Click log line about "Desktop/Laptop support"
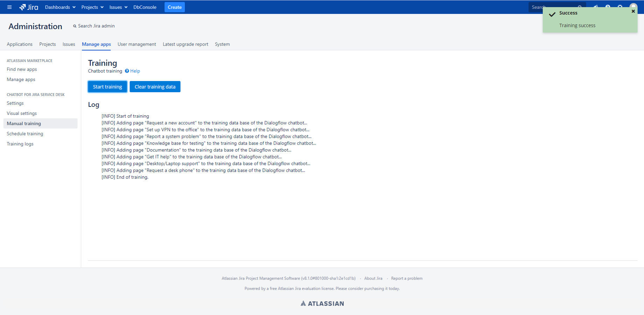This screenshot has height=315, width=644. click(x=206, y=164)
